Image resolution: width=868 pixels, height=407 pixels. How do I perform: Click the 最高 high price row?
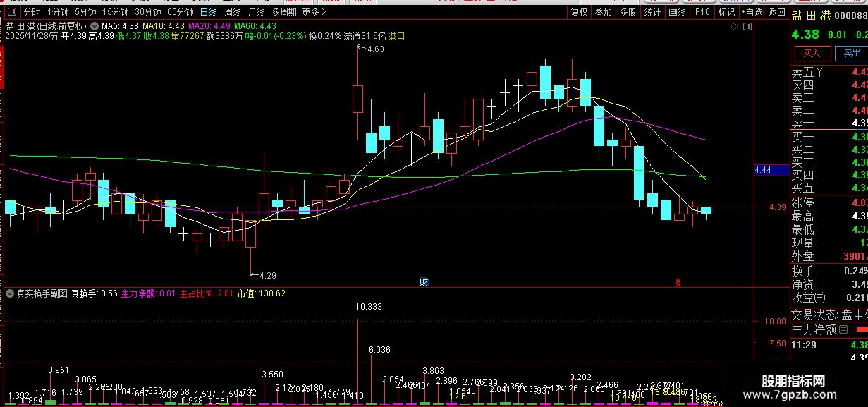[829, 217]
